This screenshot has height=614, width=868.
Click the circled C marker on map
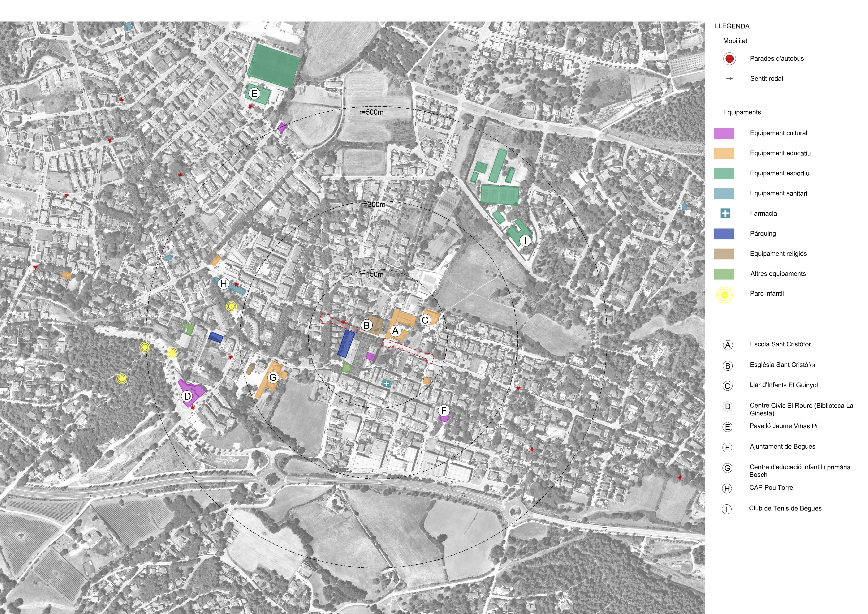pyautogui.click(x=425, y=320)
